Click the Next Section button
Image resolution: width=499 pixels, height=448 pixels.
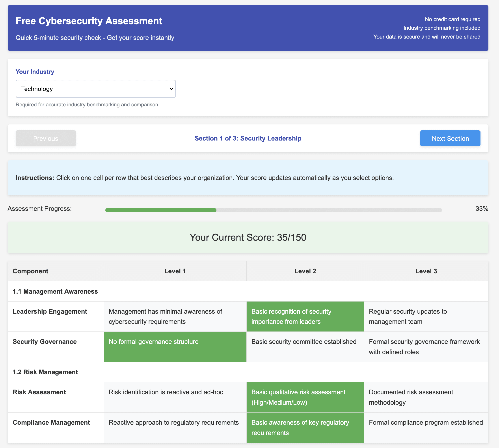point(450,138)
